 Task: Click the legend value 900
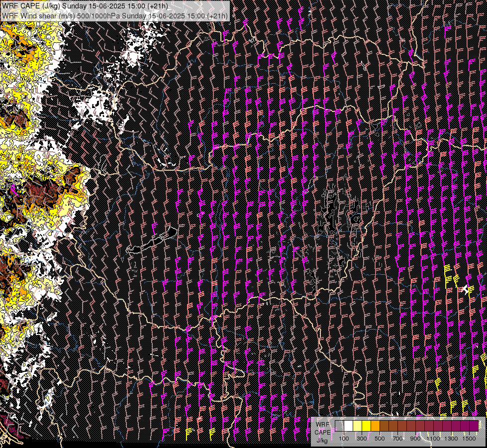[x=415, y=439]
